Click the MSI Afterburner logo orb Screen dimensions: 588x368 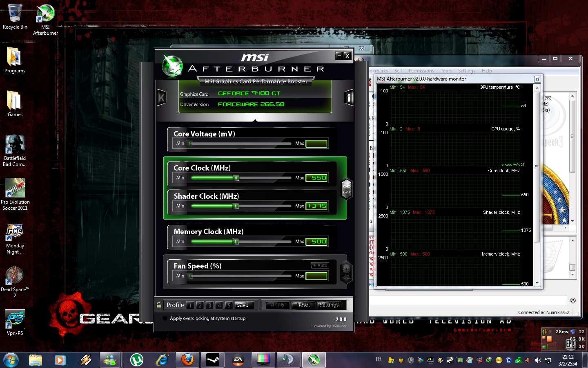(x=172, y=65)
